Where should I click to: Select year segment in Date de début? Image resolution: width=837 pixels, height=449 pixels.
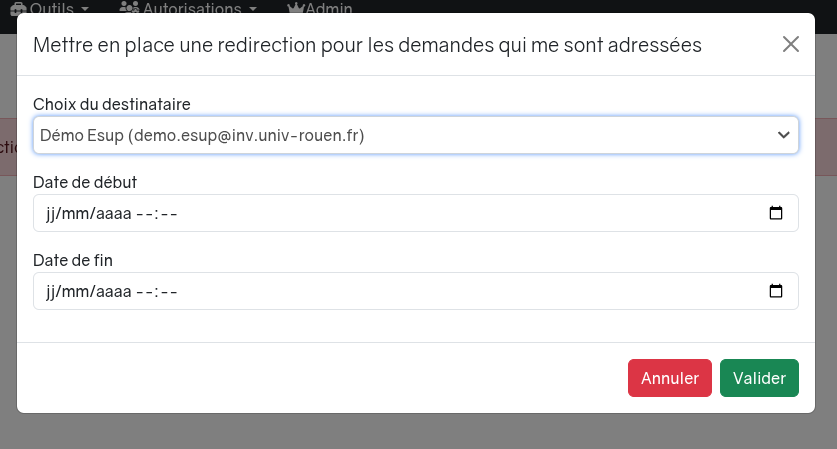point(114,213)
